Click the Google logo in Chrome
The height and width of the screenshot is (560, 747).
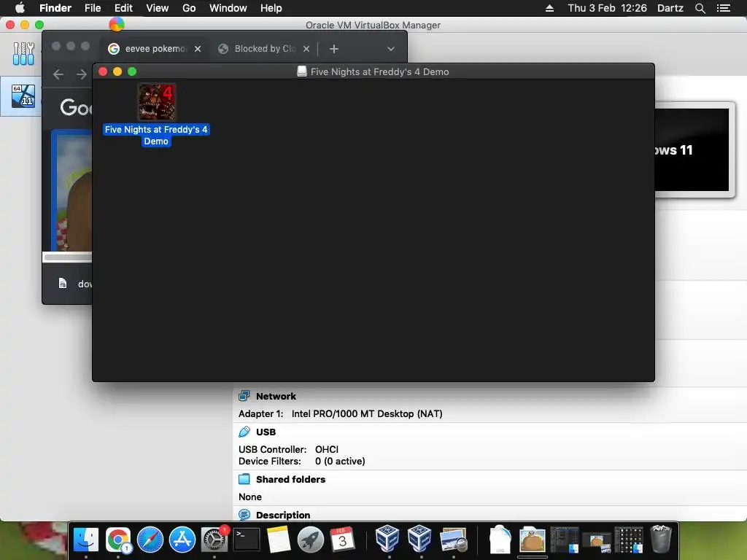[76, 107]
